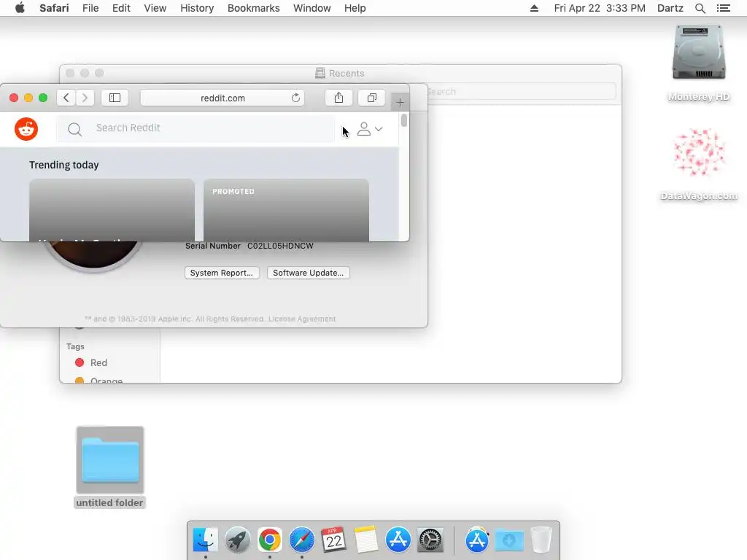Open Finder from the Dock
Image resolution: width=747 pixels, height=560 pixels.
[205, 540]
